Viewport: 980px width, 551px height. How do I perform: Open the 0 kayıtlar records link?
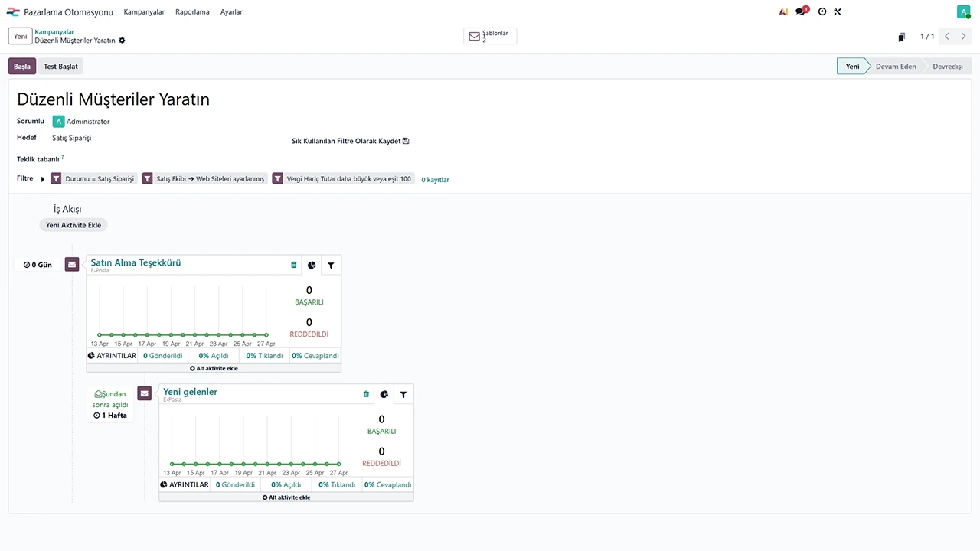tap(435, 180)
